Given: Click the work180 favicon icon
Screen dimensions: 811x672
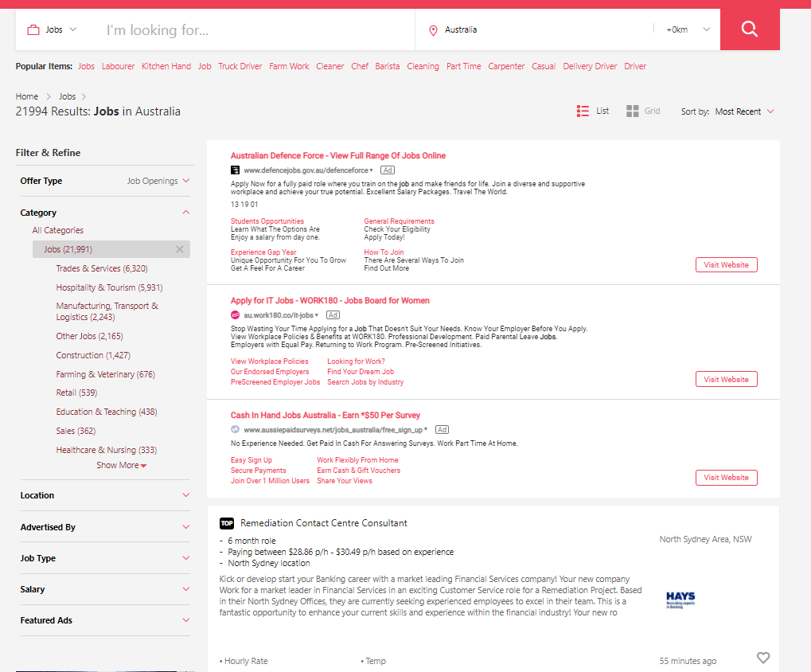Looking at the screenshot, I should tap(235, 315).
